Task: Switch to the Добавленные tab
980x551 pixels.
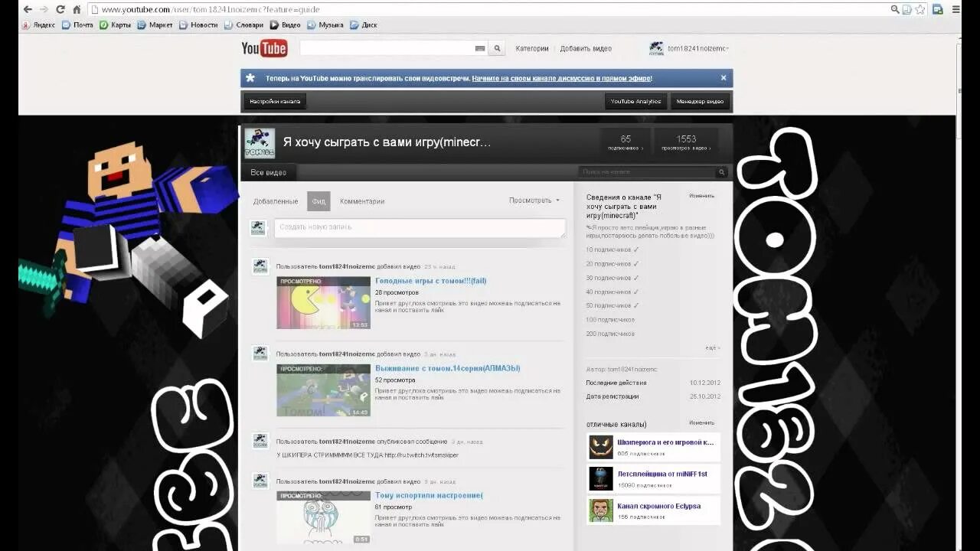Action: 276,201
